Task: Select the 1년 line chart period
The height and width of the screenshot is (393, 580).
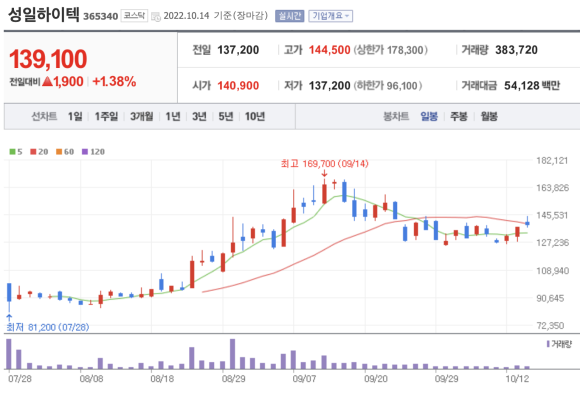Action: [173, 117]
